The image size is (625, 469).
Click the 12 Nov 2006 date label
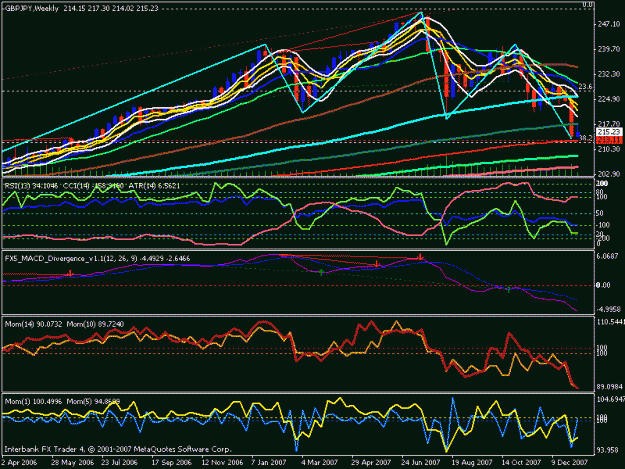(222, 463)
